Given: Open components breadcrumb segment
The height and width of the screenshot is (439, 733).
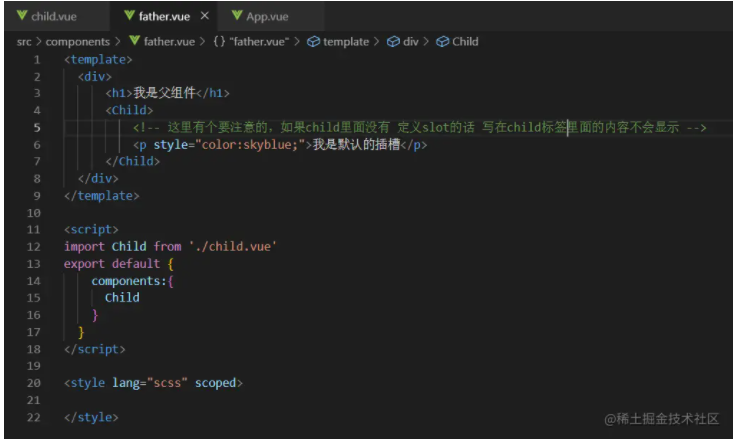Looking at the screenshot, I should coord(78,42).
